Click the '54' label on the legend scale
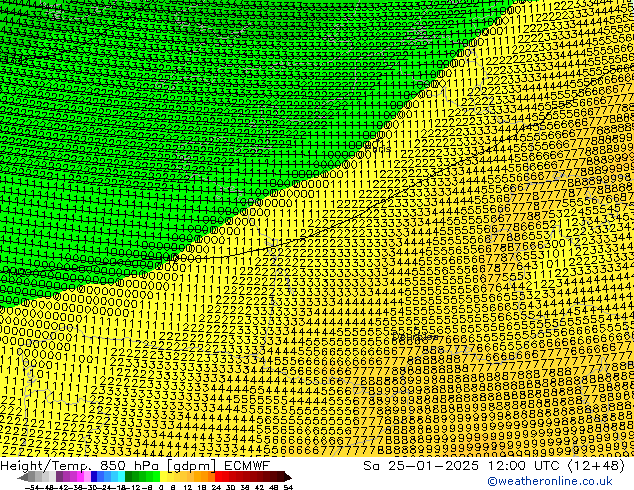Viewport: 634px width, 490px height. [x=288, y=487]
